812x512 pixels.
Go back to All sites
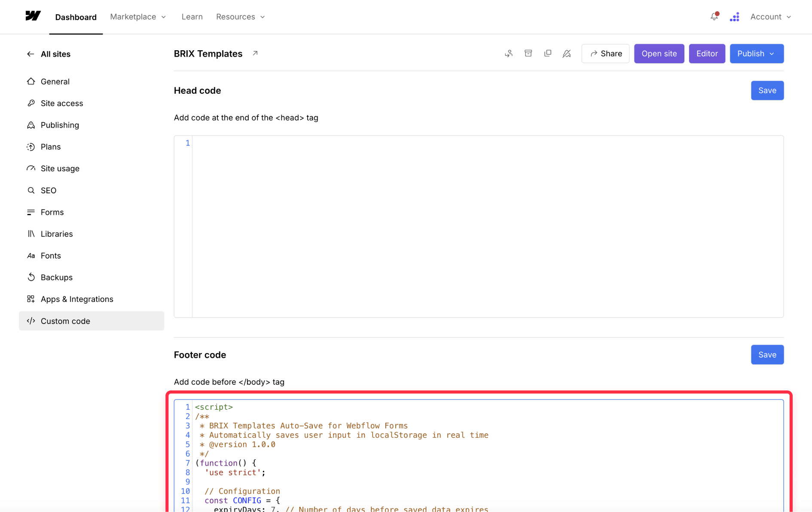point(55,54)
